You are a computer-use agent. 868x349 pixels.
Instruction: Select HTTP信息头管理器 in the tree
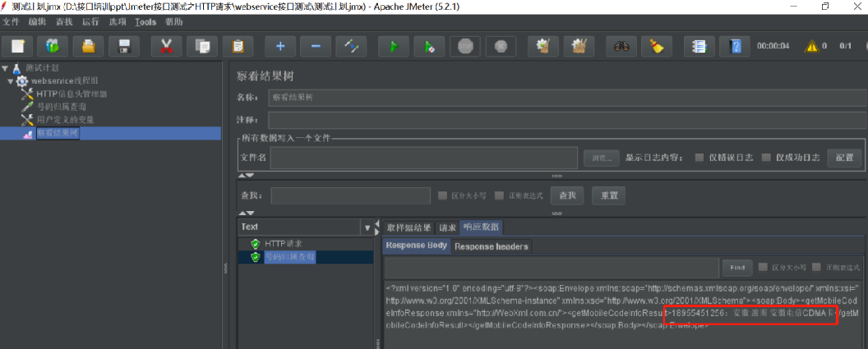pos(72,94)
